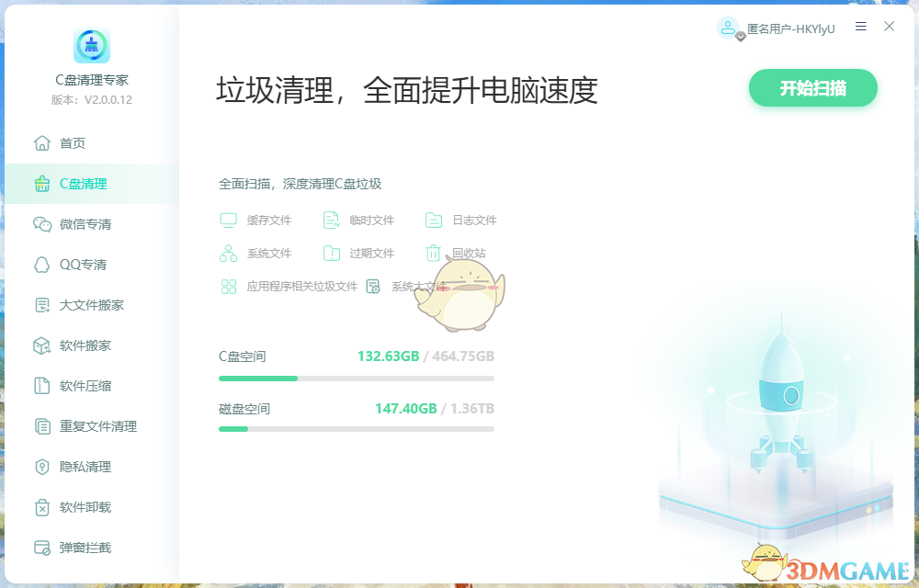Viewport: 919px width, 588px height.
Task: Click the 系统大文件 large files icon
Action: pyautogui.click(x=371, y=286)
